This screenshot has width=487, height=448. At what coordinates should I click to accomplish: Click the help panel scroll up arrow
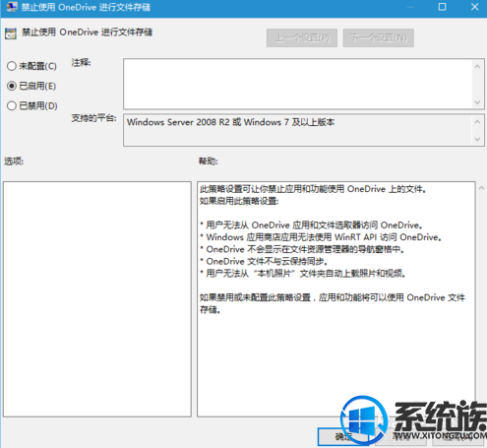(481, 188)
